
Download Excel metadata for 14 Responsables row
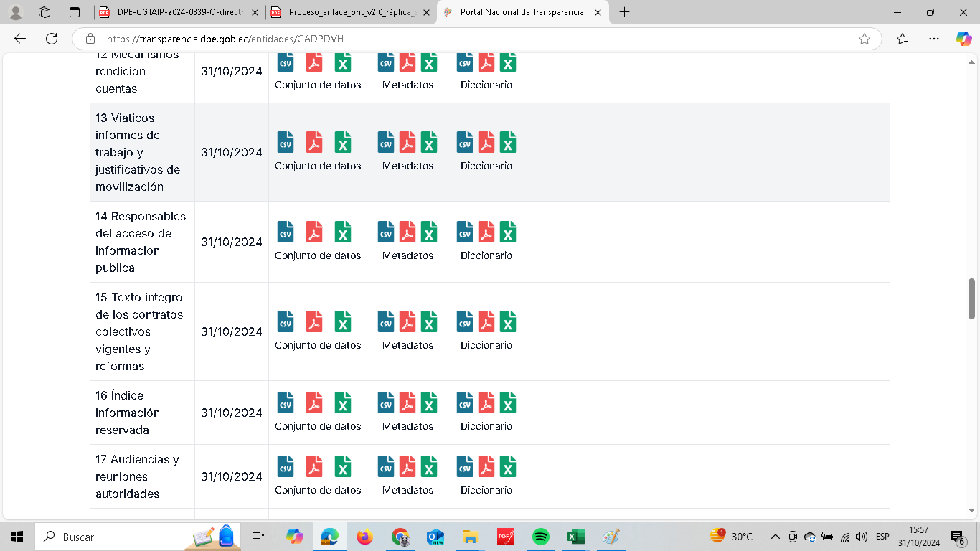pos(429,232)
